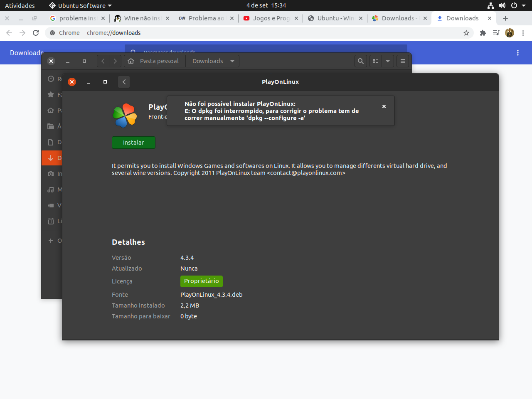Click Chrome forward arrow
Viewport: 532px width, 399px height.
point(22,33)
